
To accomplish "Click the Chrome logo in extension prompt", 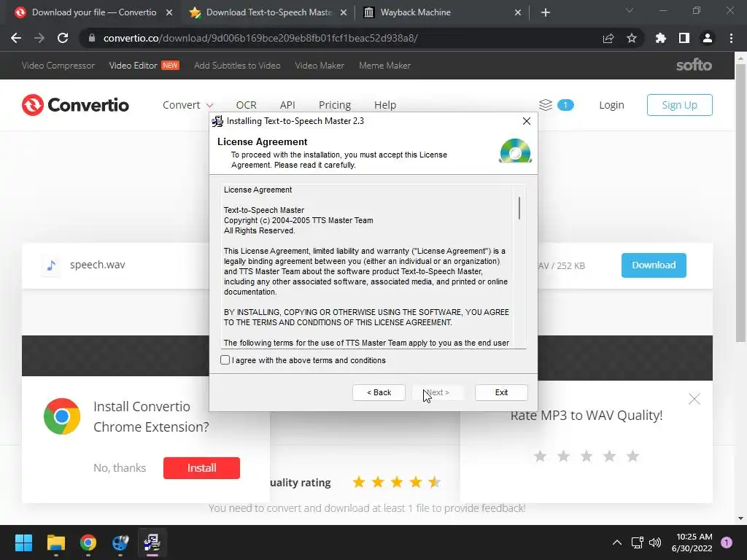I will 62,416.
